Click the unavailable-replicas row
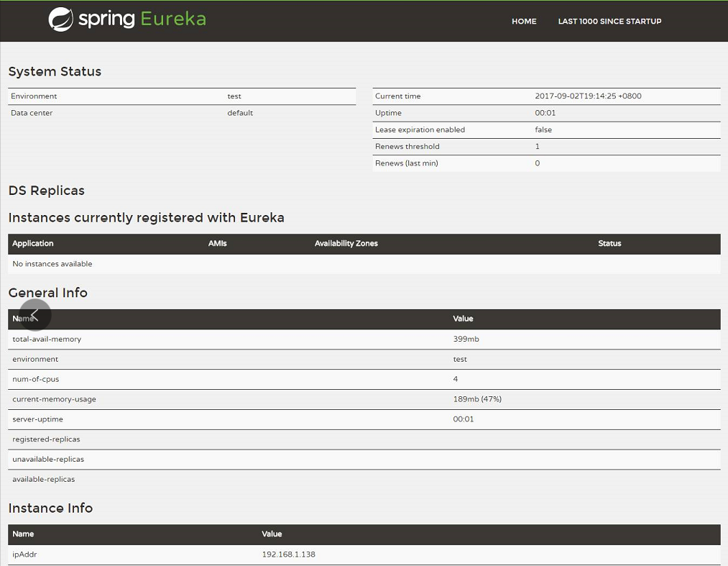Viewport: 728px width, 566px height. tap(364, 459)
